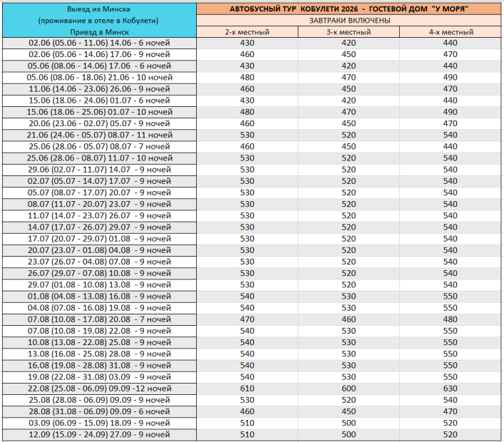Select the 03.09 departure date row
Screen dimensions: 504x442
[99, 423]
